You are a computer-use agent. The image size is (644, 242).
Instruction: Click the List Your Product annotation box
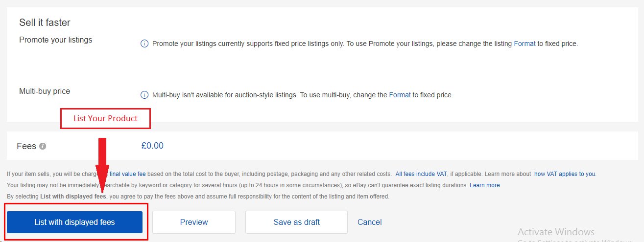pos(105,119)
